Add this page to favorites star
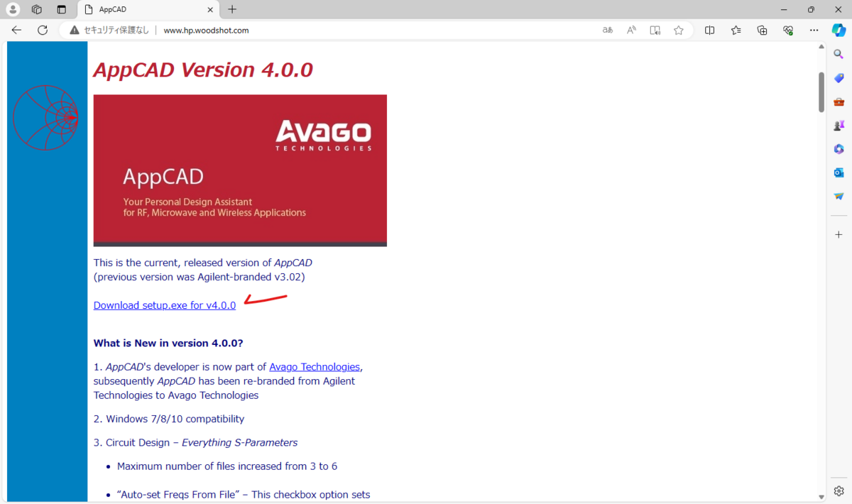The height and width of the screenshot is (504, 852). 679,31
